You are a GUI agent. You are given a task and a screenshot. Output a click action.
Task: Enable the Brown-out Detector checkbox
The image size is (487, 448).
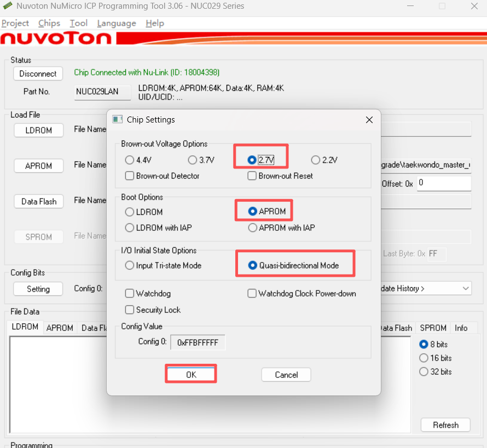point(130,176)
